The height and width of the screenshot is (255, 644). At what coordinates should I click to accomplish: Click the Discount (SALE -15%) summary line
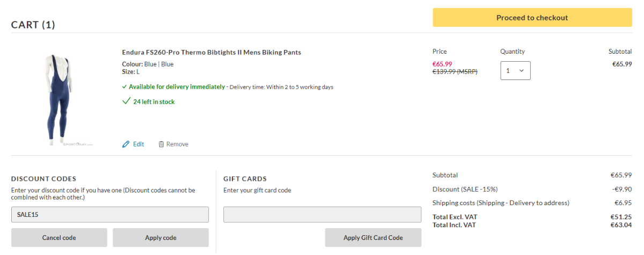tap(465, 189)
